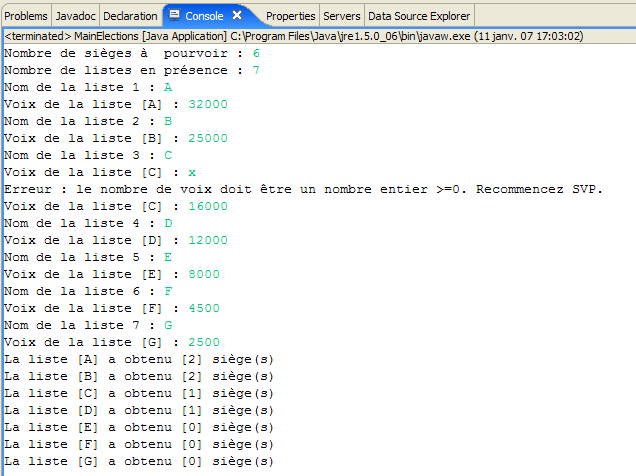Click the entered votes value 32000
The height and width of the screenshot is (476, 636).
coord(208,104)
